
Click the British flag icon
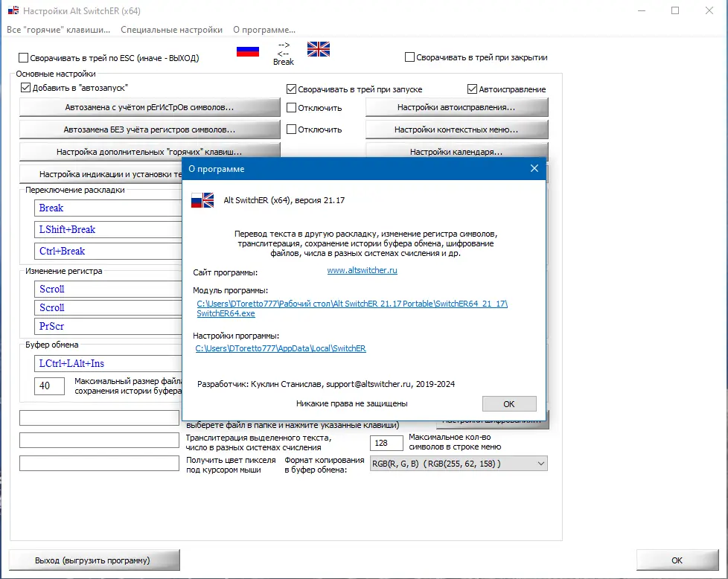point(318,48)
